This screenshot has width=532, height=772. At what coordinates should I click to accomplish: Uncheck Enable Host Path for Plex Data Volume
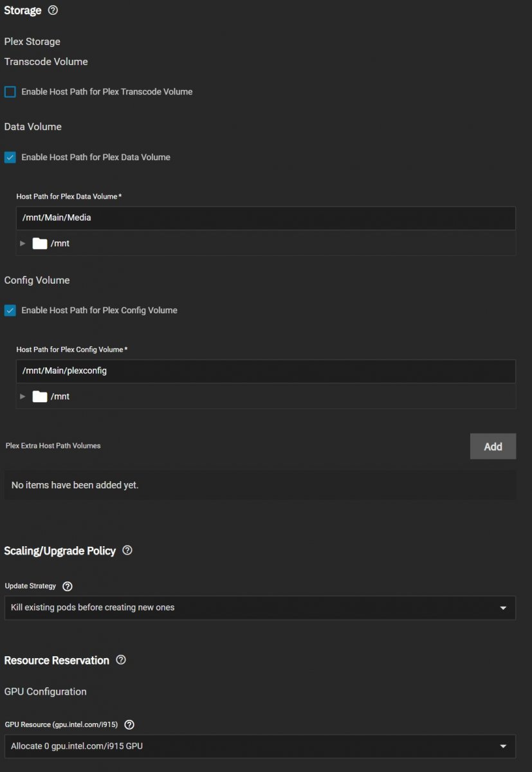click(x=10, y=158)
